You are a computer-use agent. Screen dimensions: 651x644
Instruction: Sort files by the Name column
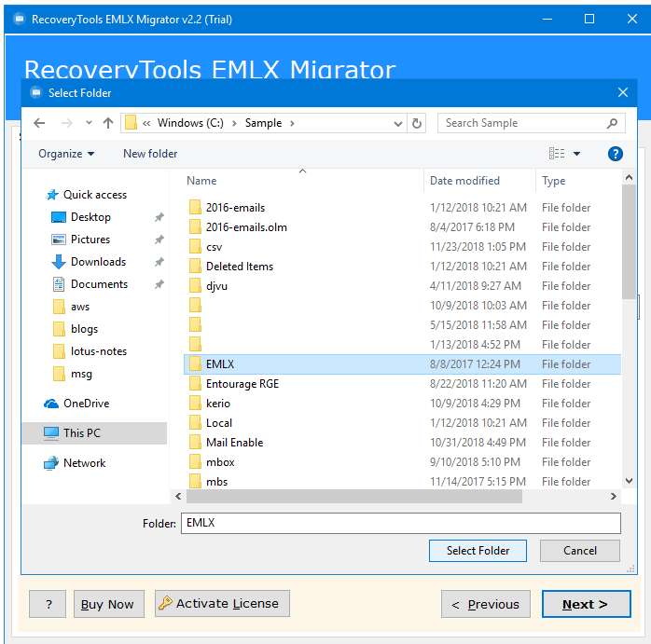point(201,181)
